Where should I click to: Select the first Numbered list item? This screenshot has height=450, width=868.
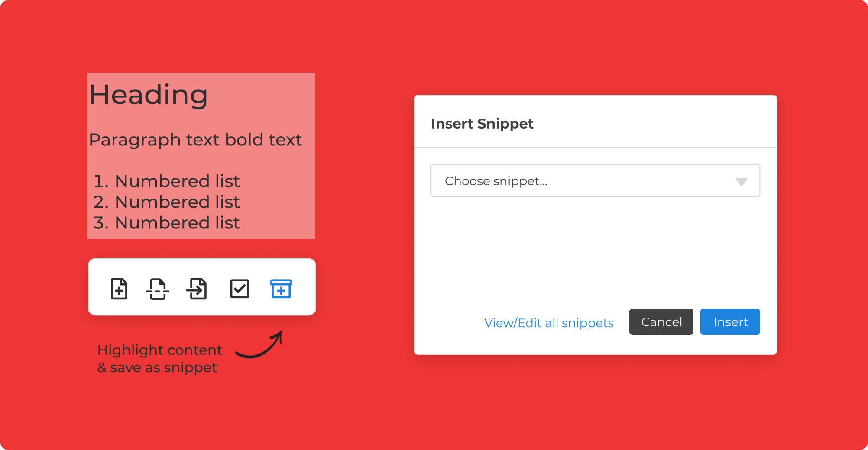coord(167,181)
